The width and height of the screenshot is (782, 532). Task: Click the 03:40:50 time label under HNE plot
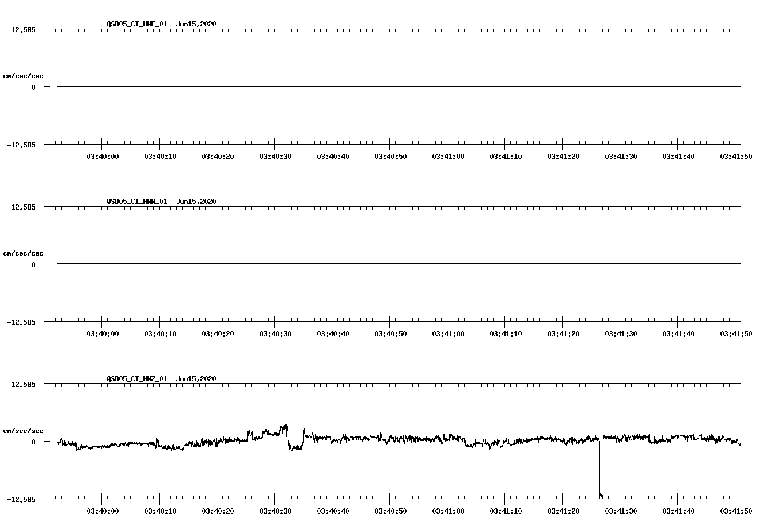390,156
